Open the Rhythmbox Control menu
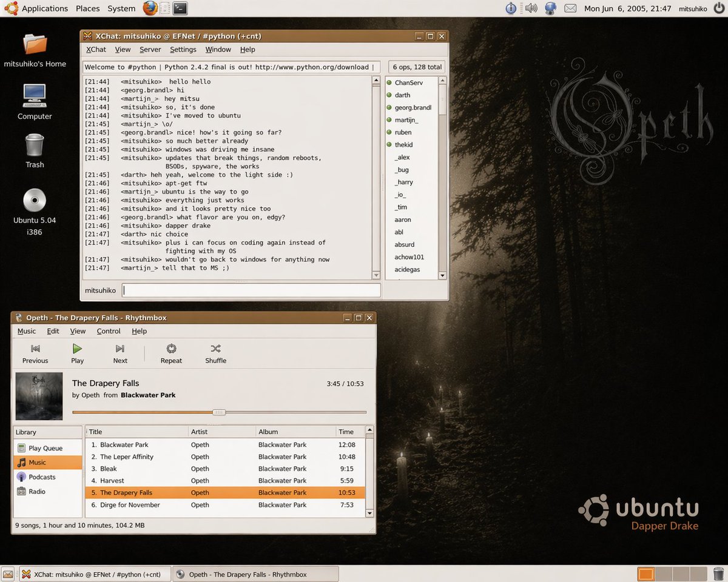728x582 pixels. [109, 331]
